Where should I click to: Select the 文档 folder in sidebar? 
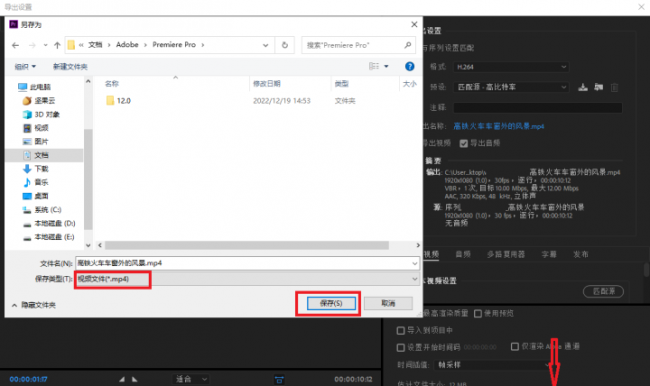pyautogui.click(x=36, y=155)
